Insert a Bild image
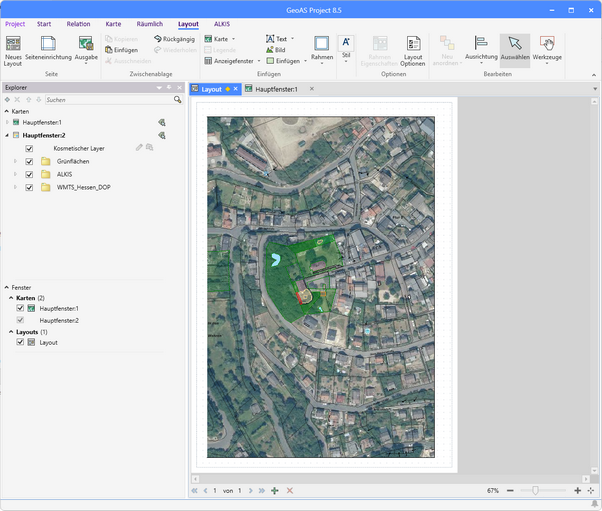This screenshot has width=602, height=511. point(276,50)
